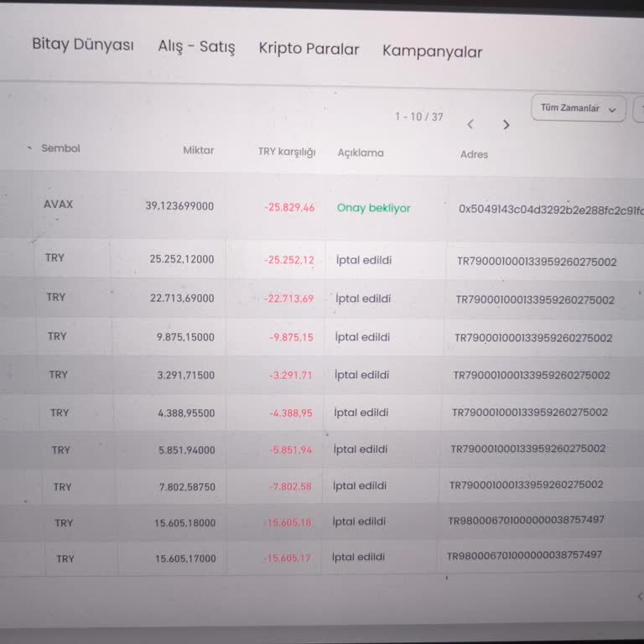The height and width of the screenshot is (644, 644).
Task: Go to next page arrow
Action: [506, 125]
